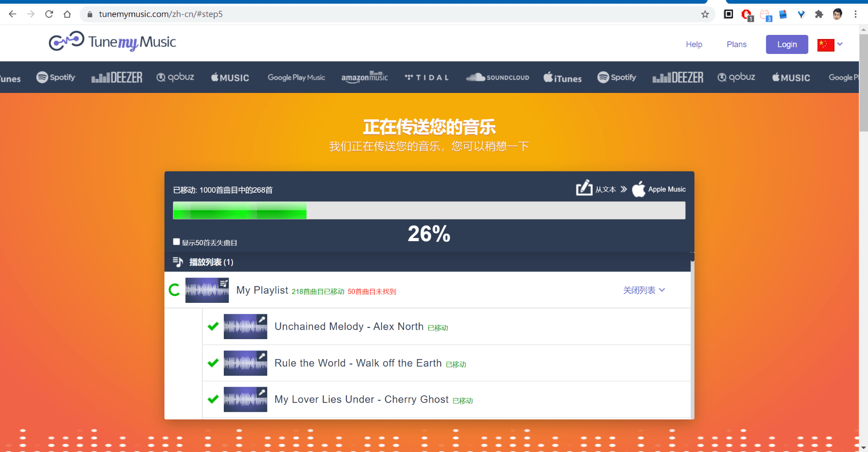Collapse the list with 关闭列表
The image size is (868, 452).
pos(643,290)
